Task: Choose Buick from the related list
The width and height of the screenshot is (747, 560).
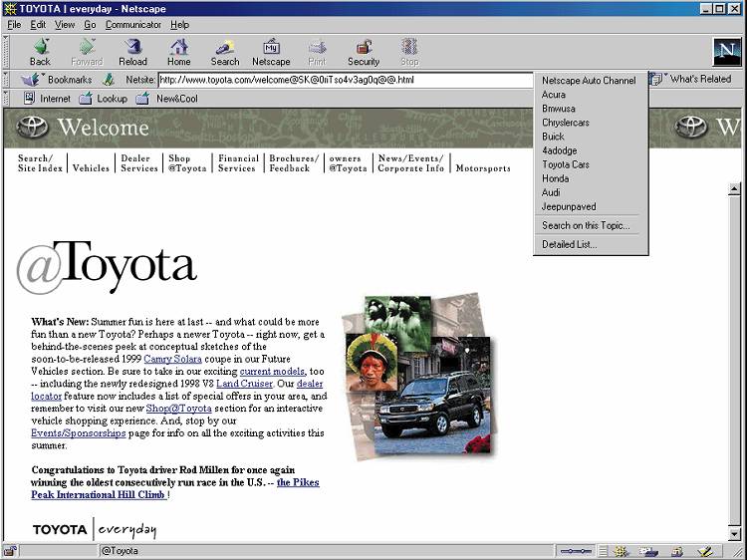Action: click(591, 137)
